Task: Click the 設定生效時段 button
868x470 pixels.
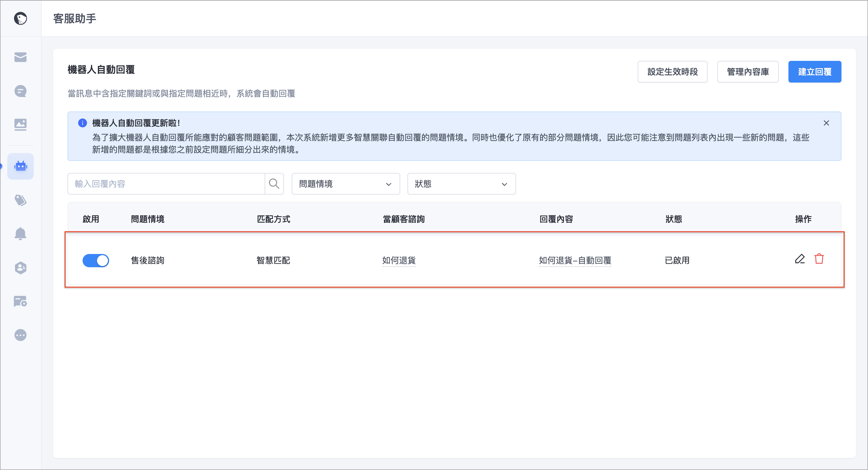Action: click(x=672, y=72)
